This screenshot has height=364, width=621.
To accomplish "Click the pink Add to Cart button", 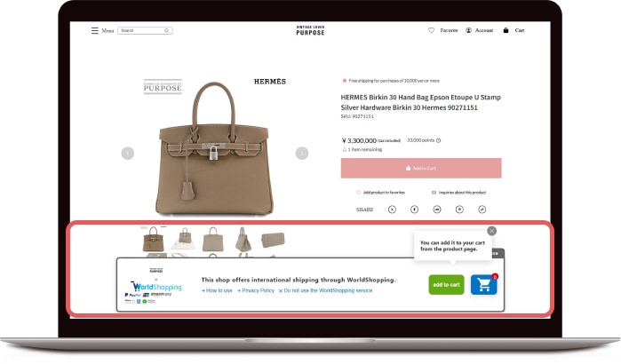I will point(421,168).
